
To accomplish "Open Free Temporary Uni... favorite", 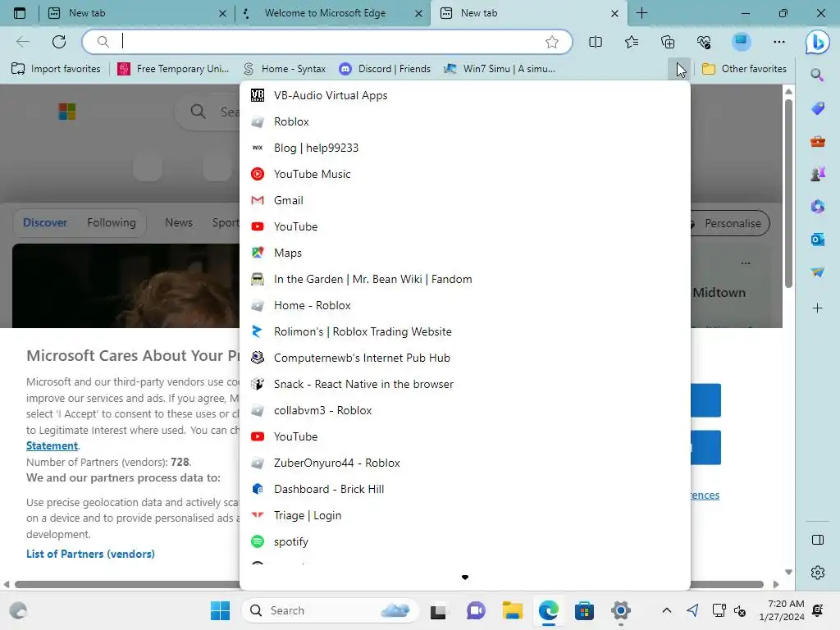I will pos(174,69).
